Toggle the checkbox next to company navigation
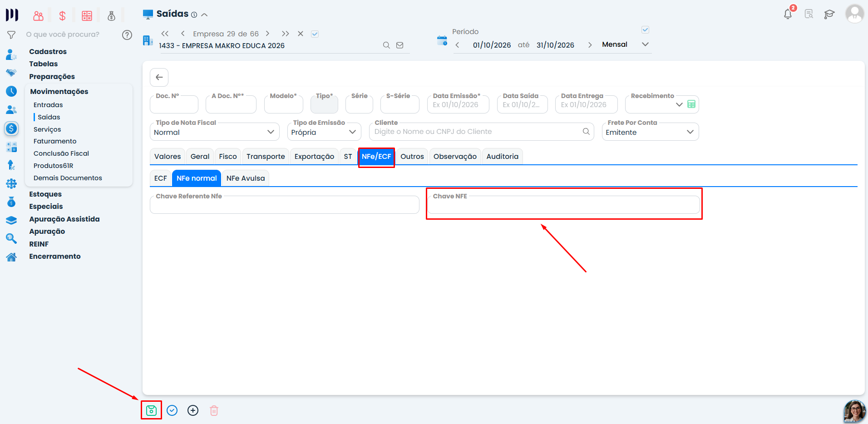Image resolution: width=868 pixels, height=424 pixels. click(315, 34)
